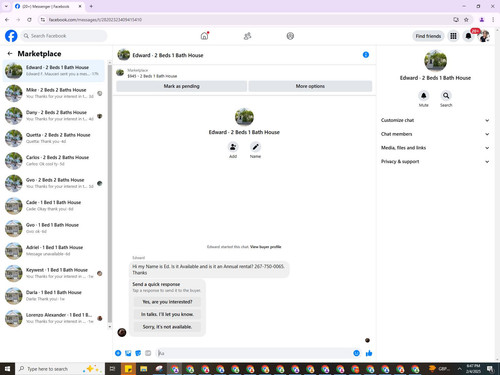500x375 pixels.
Task: Open chat Lorenzo Alexander - 1 Bed 1 B...
Action: pyautogui.click(x=53, y=318)
